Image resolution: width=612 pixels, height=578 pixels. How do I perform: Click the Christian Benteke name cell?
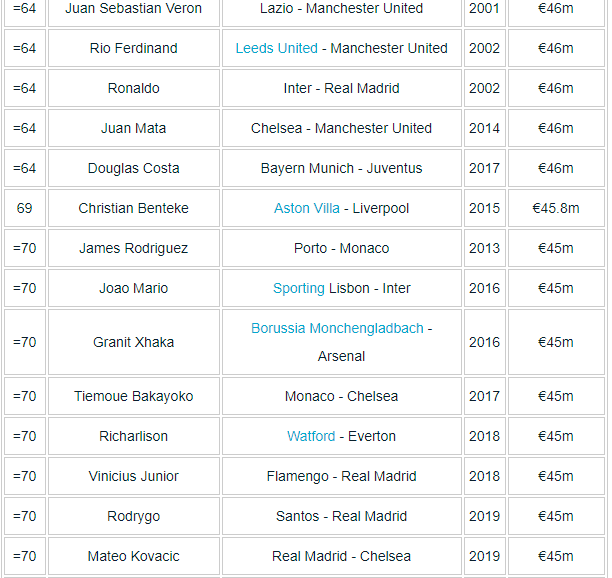pos(133,208)
